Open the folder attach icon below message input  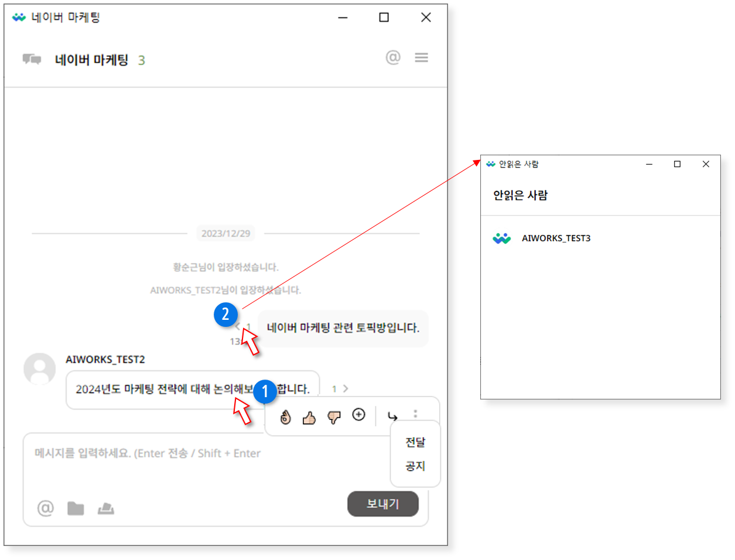[76, 508]
